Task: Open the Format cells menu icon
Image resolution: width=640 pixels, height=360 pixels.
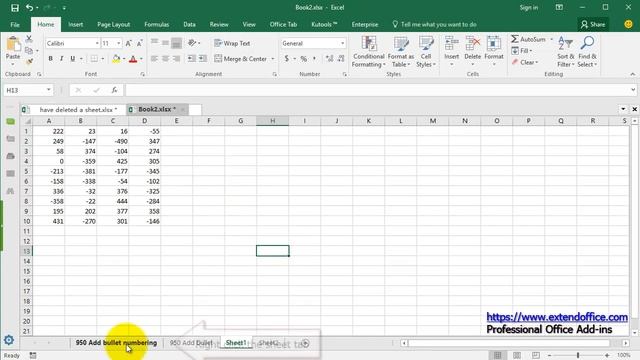Action: pyautogui.click(x=493, y=44)
